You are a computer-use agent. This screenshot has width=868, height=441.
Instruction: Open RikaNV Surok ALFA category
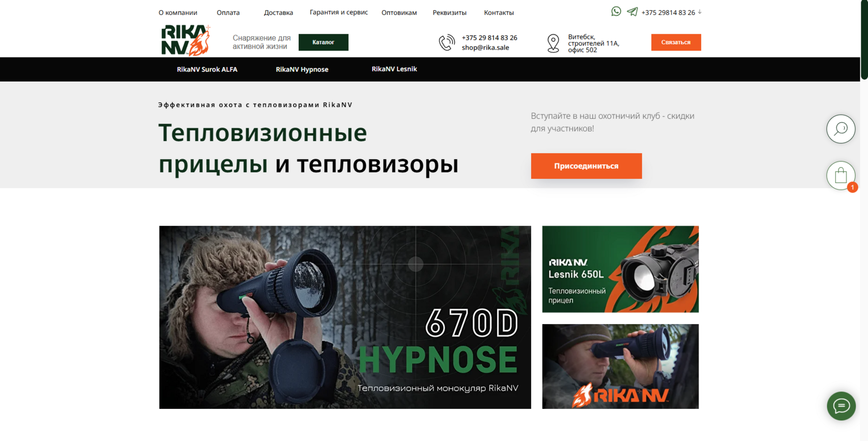pos(207,69)
